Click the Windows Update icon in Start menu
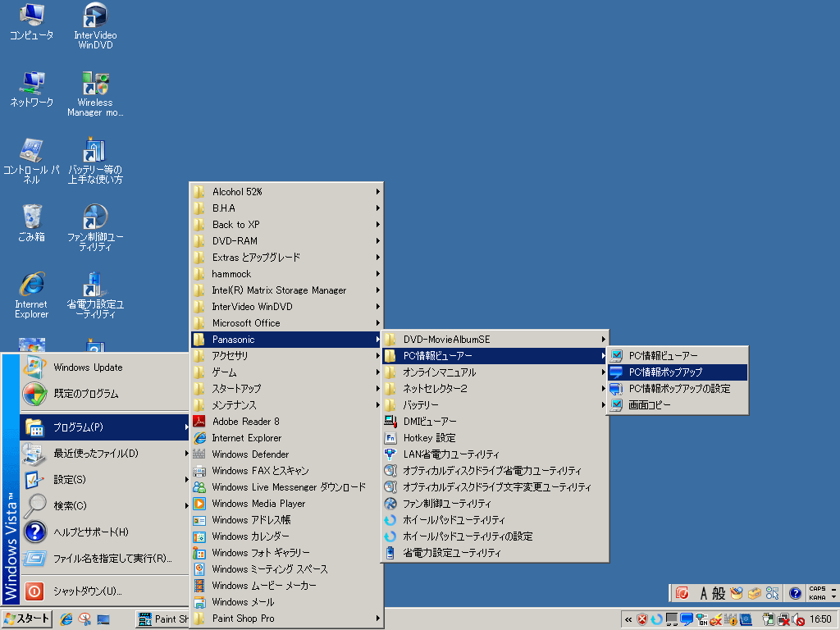 [x=34, y=367]
